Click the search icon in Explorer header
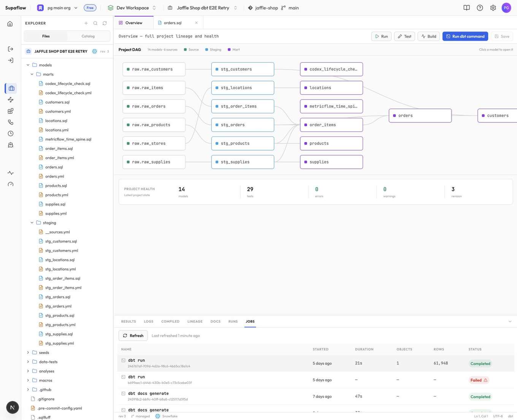This screenshot has width=517, height=420. click(95, 23)
